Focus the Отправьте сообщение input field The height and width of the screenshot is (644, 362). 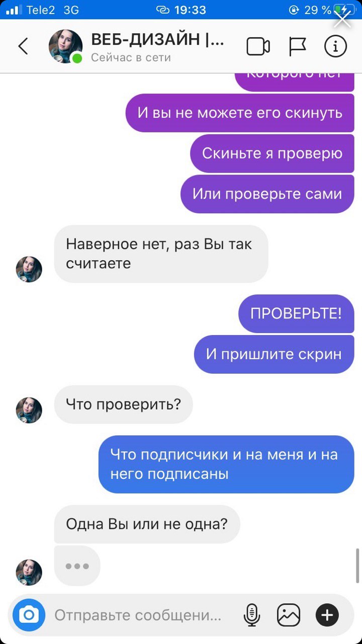click(x=138, y=615)
